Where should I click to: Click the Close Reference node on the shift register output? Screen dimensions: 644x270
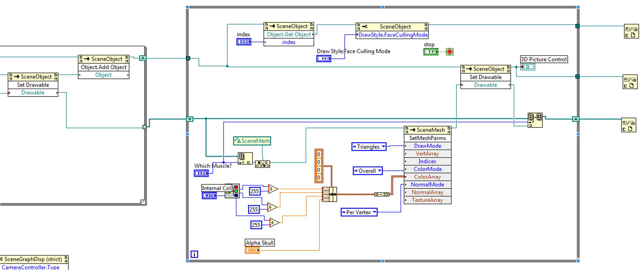pyautogui.click(x=628, y=125)
